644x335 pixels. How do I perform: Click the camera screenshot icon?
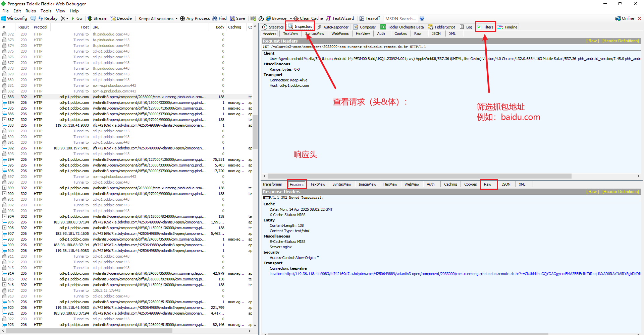click(x=253, y=18)
